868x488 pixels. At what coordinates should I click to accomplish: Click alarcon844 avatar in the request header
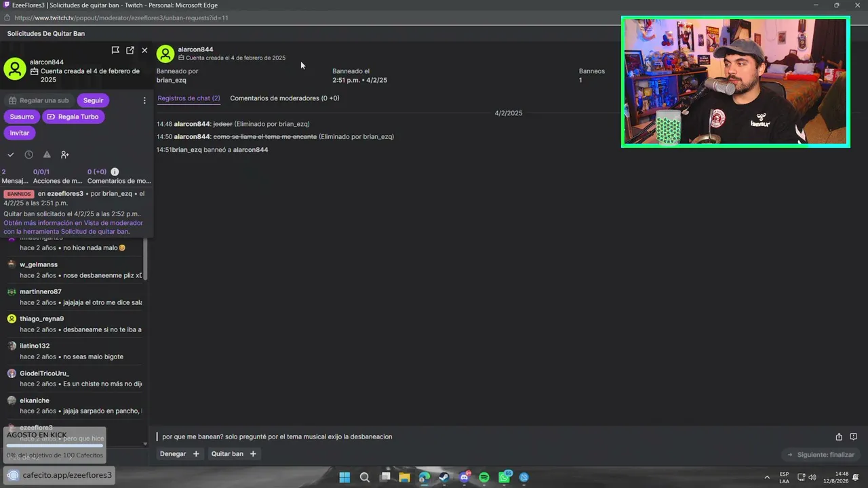165,54
